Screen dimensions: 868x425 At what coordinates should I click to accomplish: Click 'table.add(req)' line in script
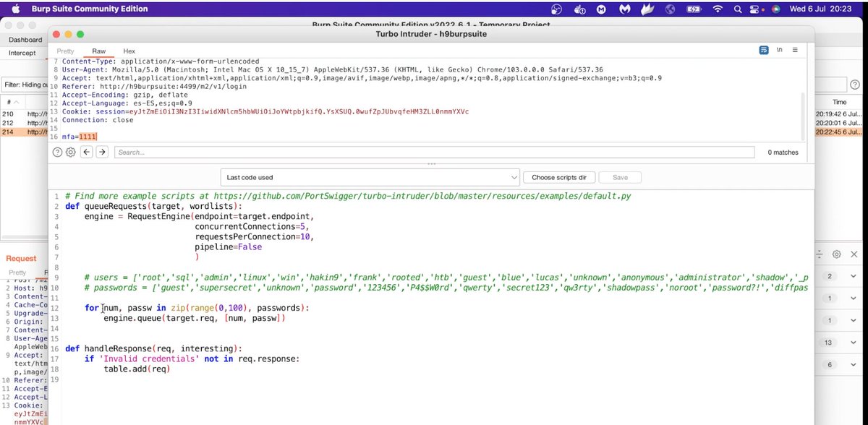pyautogui.click(x=137, y=369)
